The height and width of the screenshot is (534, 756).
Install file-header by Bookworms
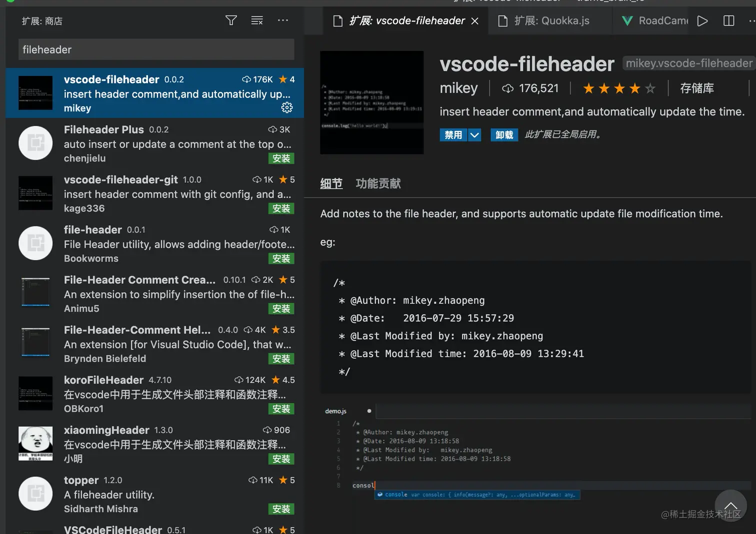(x=281, y=258)
